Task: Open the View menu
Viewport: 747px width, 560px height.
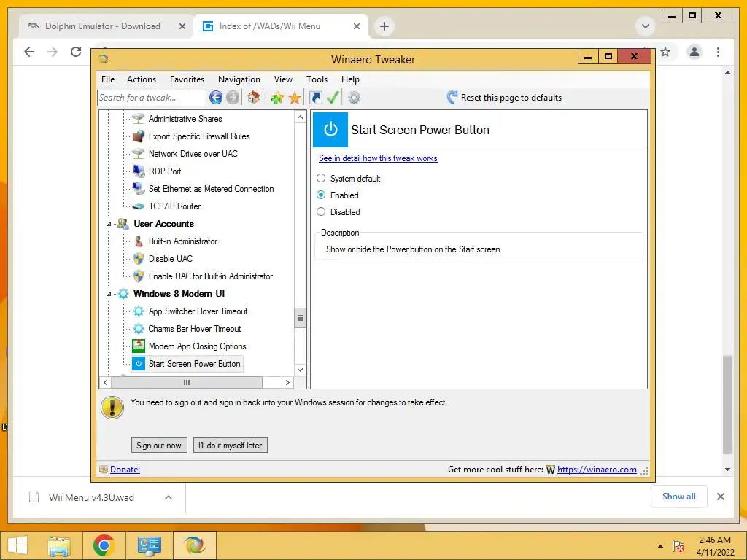Action: click(283, 79)
